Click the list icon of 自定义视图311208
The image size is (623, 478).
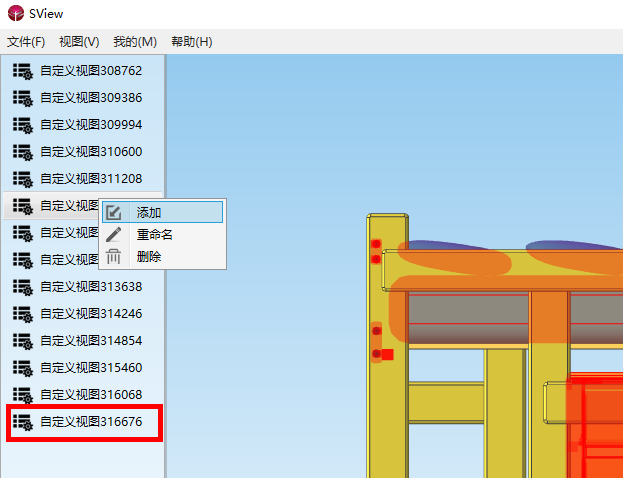[x=23, y=179]
